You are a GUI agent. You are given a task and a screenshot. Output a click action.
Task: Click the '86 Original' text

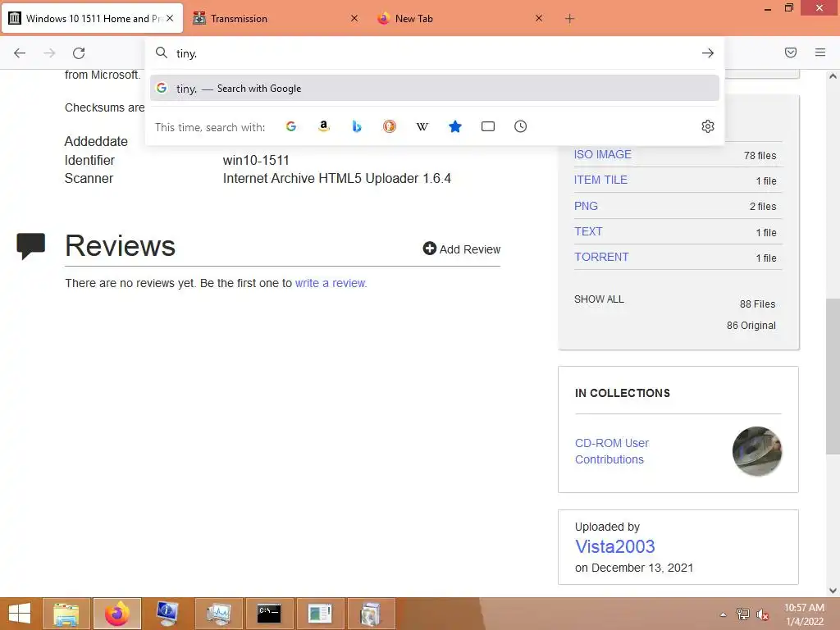tap(751, 325)
